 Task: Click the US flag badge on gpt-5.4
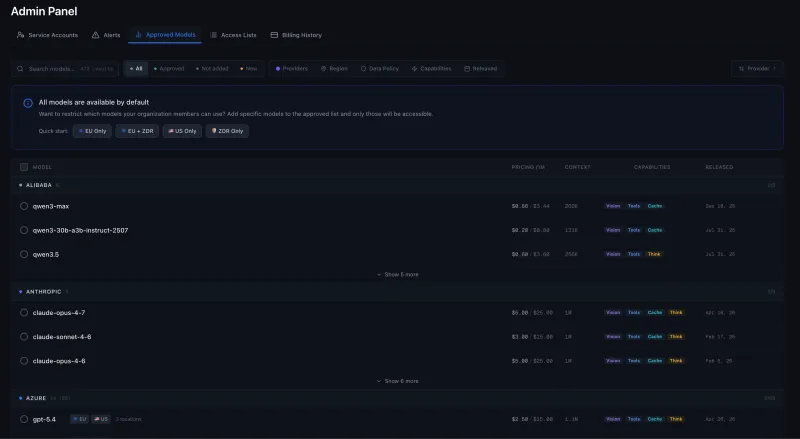coord(101,419)
